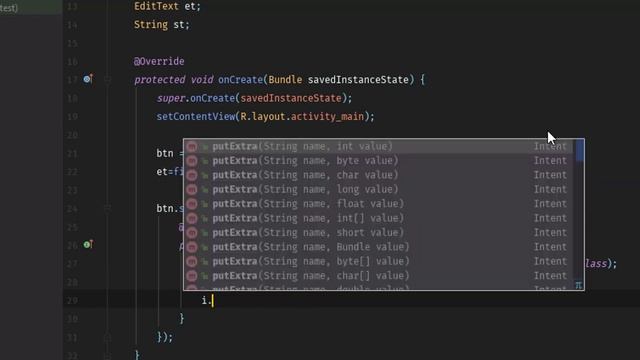This screenshot has width=640, height=360.
Task: Click the completion popup scrollbar thumb
Action: 580,150
